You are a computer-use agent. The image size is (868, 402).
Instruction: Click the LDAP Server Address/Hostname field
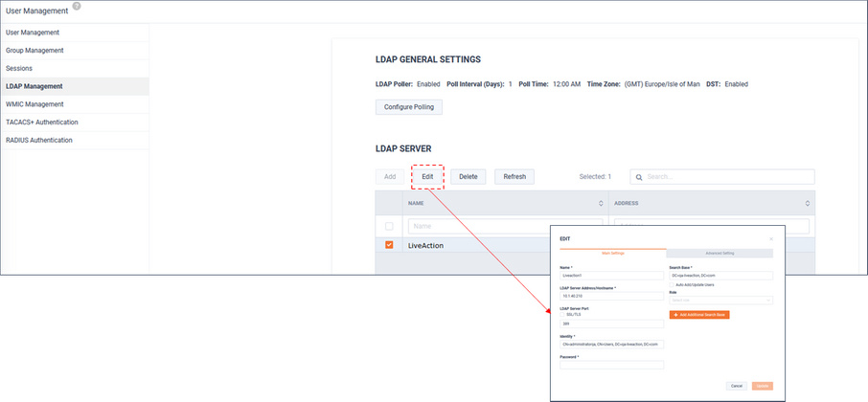pos(611,296)
